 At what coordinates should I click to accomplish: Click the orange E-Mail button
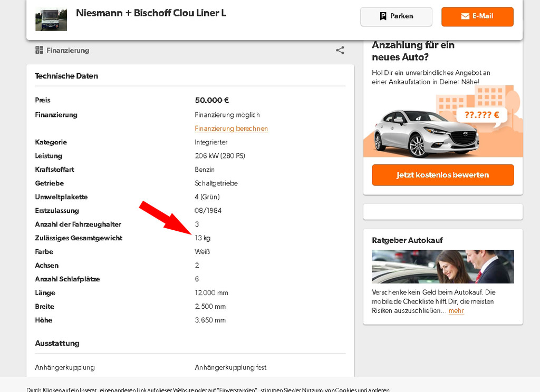tap(477, 16)
